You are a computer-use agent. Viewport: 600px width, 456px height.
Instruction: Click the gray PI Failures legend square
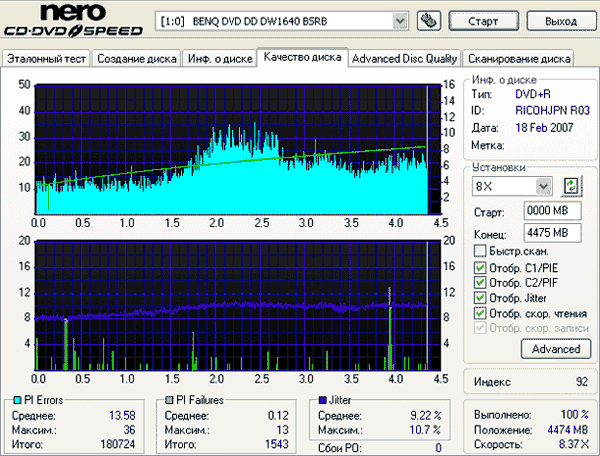pyautogui.click(x=169, y=400)
